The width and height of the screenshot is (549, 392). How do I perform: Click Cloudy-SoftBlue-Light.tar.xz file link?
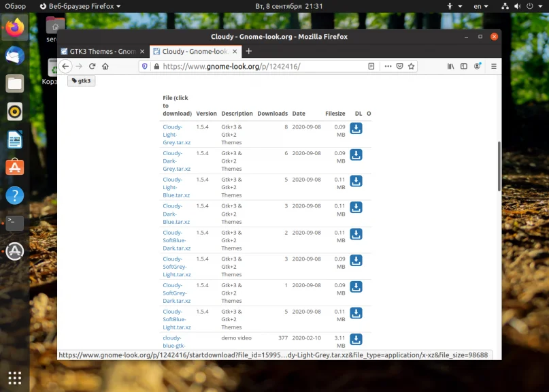176,319
